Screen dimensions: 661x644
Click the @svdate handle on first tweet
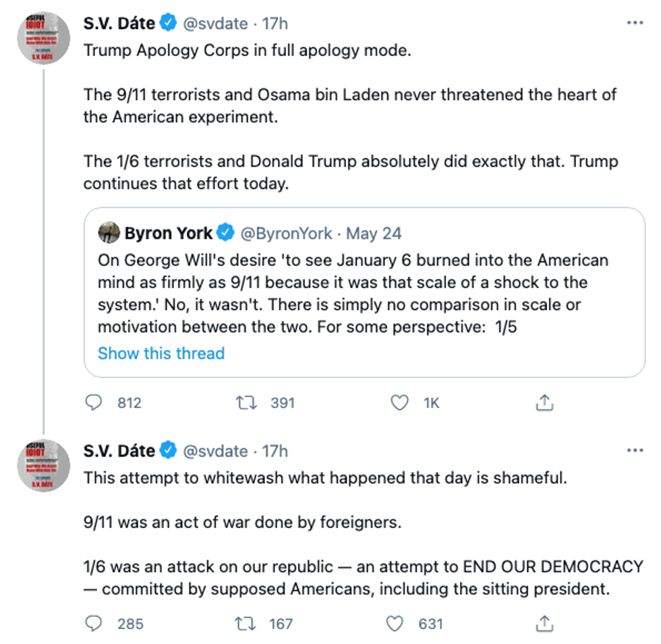pos(216,23)
